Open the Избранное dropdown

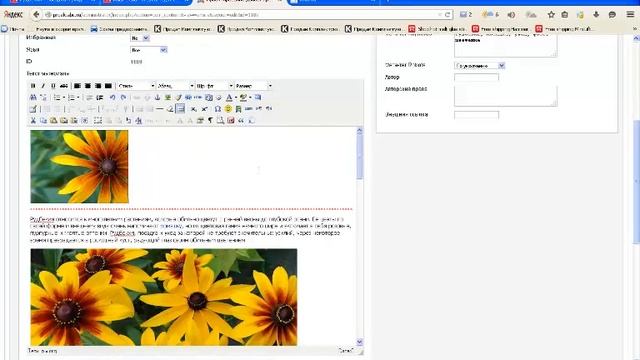(x=140, y=38)
